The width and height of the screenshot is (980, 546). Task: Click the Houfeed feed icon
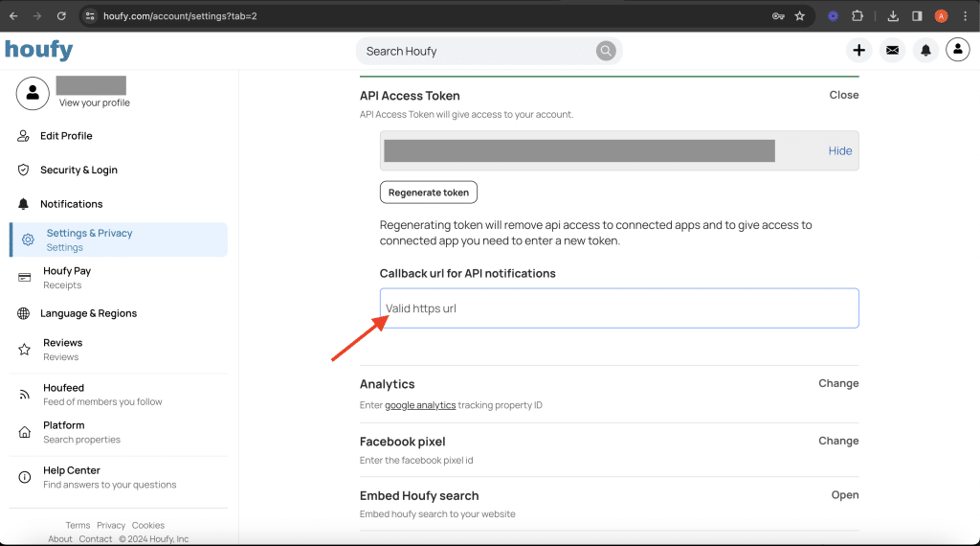click(x=24, y=395)
